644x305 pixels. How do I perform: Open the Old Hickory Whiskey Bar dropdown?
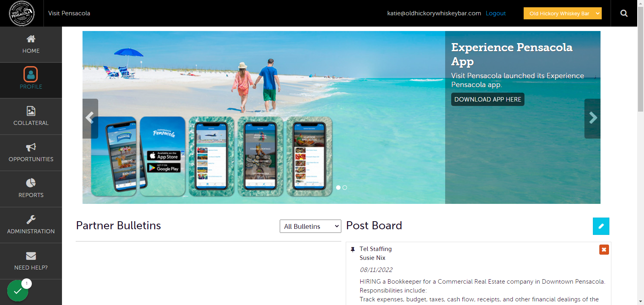(562, 13)
